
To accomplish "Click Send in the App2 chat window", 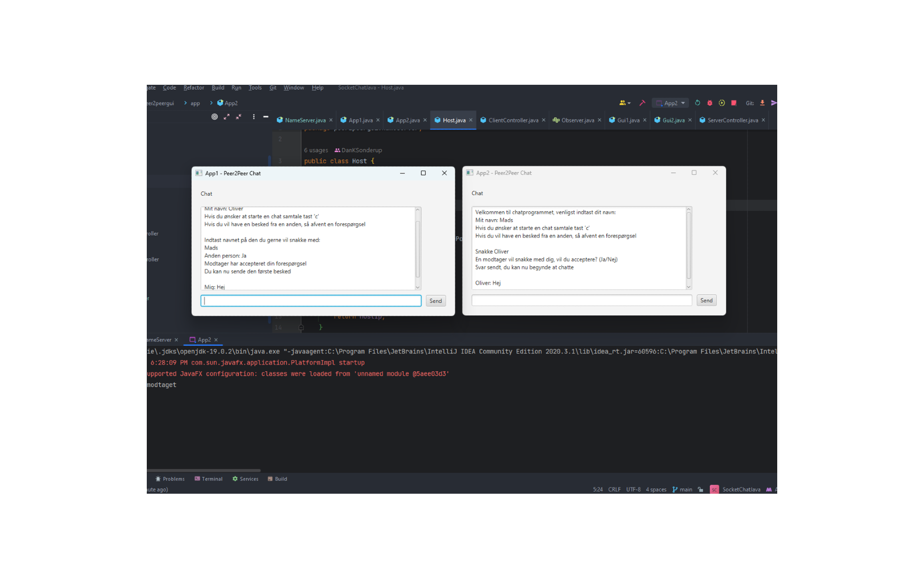I will click(x=706, y=301).
